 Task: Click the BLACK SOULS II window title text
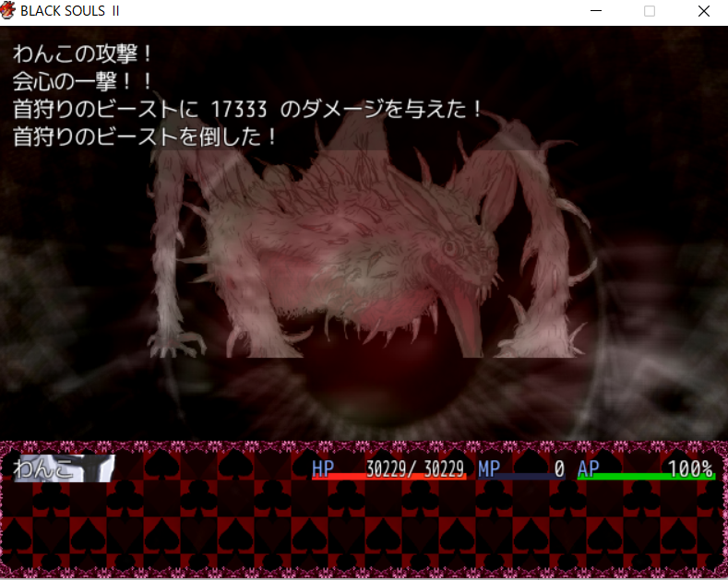pyautogui.click(x=69, y=11)
